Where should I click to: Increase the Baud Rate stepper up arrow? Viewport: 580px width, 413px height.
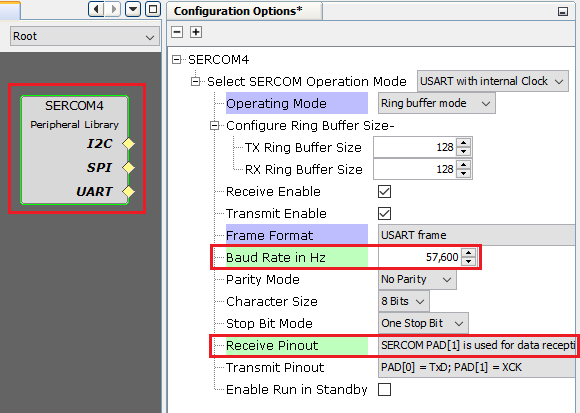tap(469, 253)
